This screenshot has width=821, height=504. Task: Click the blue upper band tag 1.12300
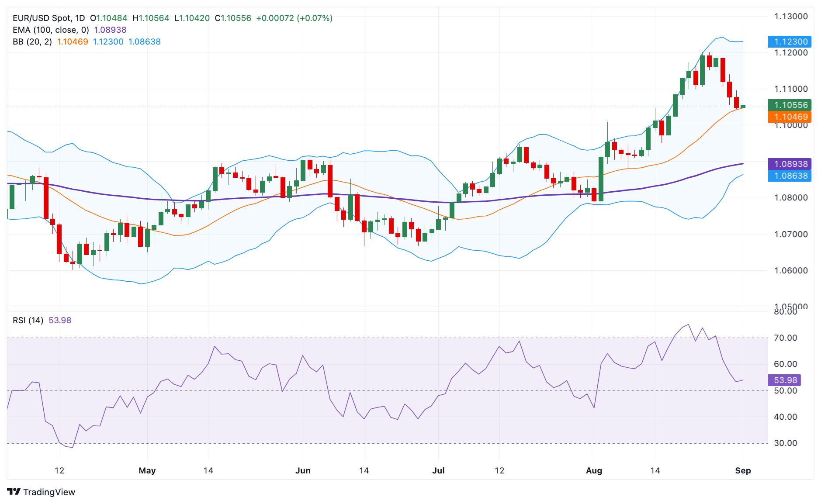(x=791, y=41)
